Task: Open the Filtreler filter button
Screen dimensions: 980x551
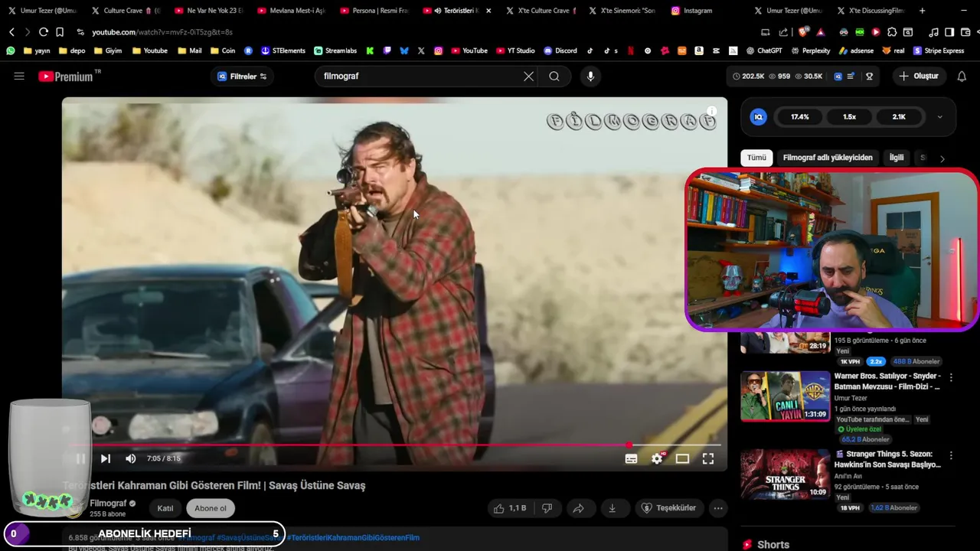Action: [x=242, y=77]
